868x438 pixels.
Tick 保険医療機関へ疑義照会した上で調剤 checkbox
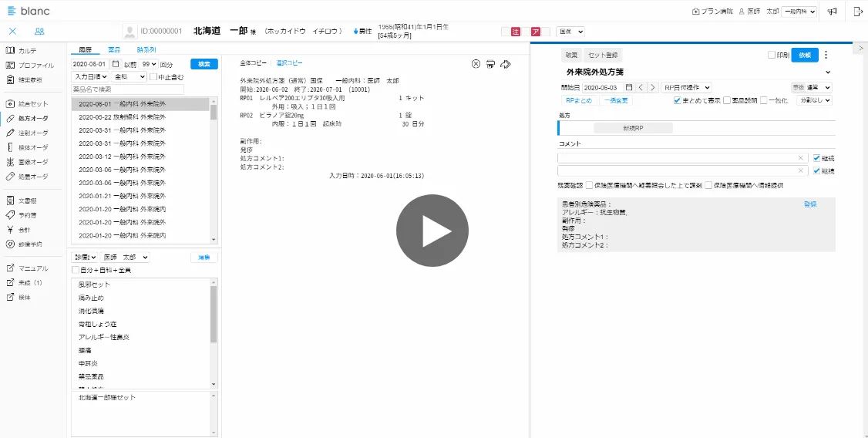click(x=590, y=186)
